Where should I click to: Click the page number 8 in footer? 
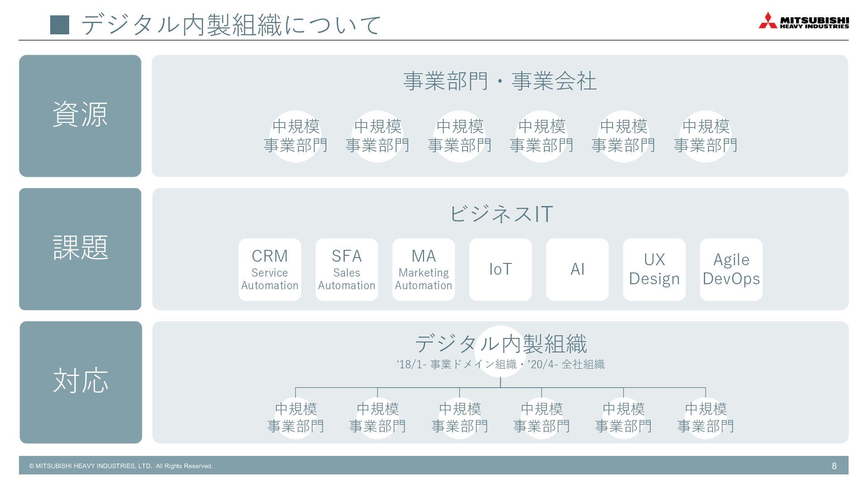click(x=834, y=466)
